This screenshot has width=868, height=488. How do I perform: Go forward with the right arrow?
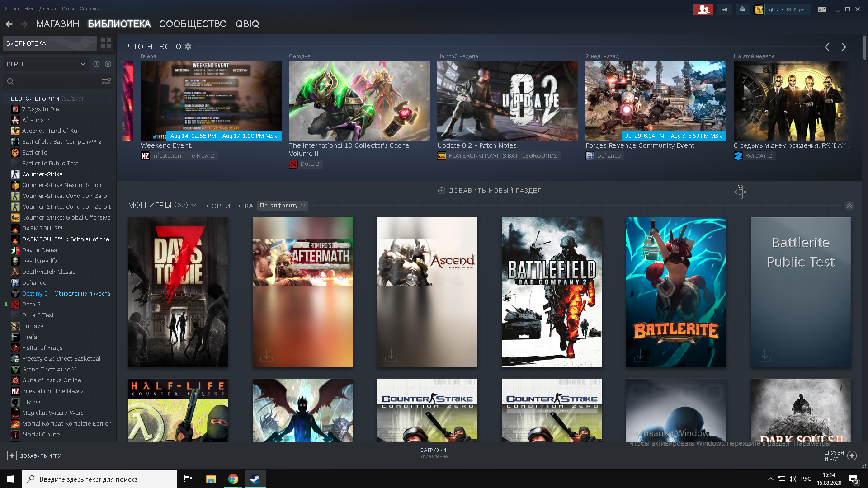pos(24,24)
